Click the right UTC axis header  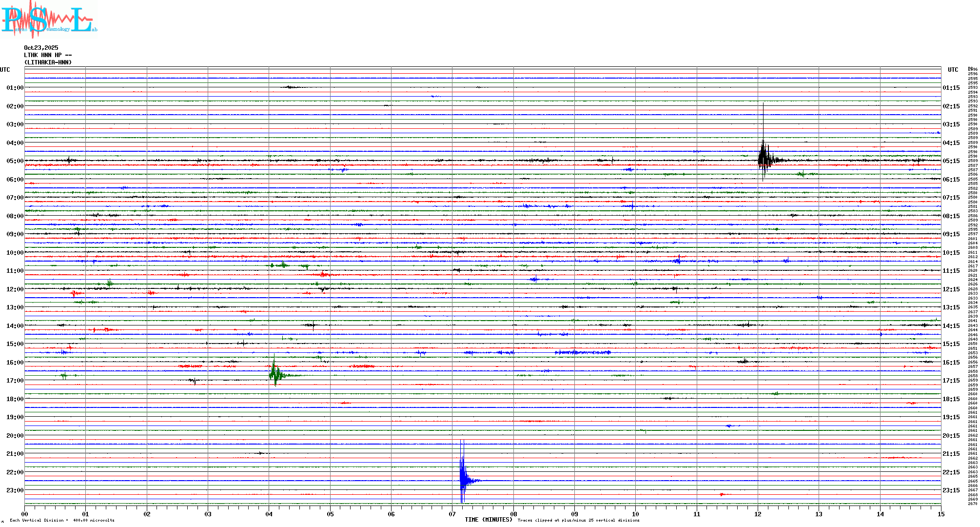pyautogui.click(x=953, y=70)
